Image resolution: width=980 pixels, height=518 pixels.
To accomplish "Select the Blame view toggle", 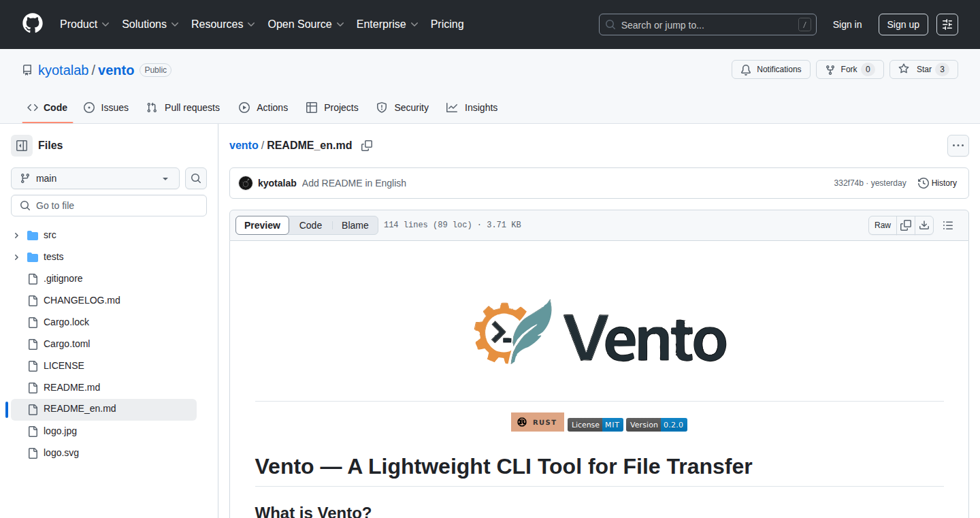I will (x=355, y=225).
